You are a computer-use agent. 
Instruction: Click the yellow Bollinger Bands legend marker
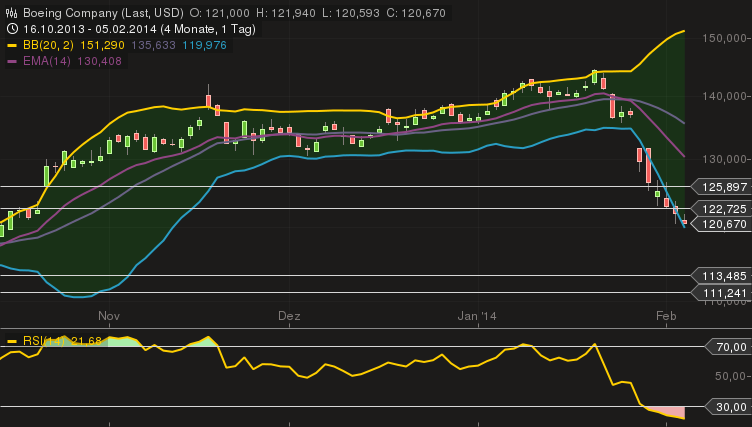[x=12, y=46]
